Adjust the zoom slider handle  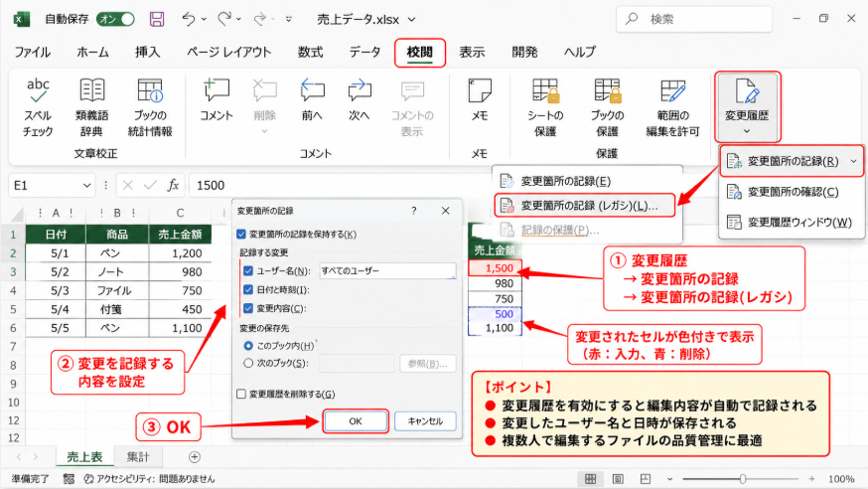tap(742, 479)
